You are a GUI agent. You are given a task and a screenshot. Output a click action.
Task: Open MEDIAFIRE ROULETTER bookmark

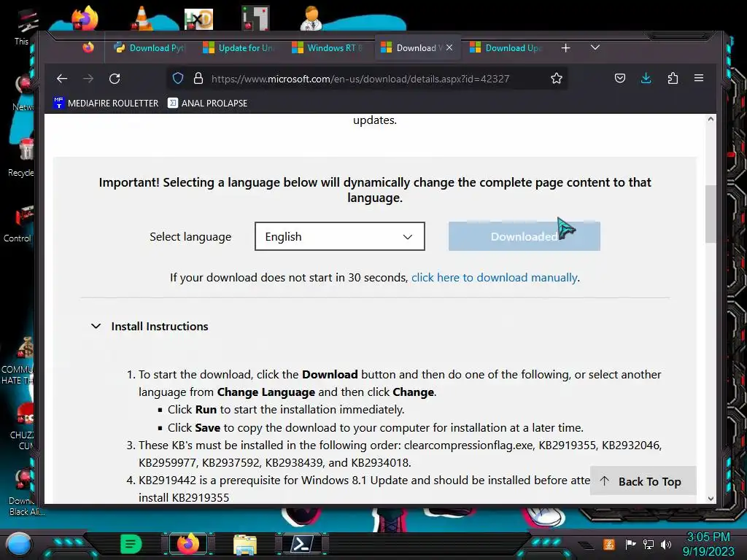(x=106, y=103)
